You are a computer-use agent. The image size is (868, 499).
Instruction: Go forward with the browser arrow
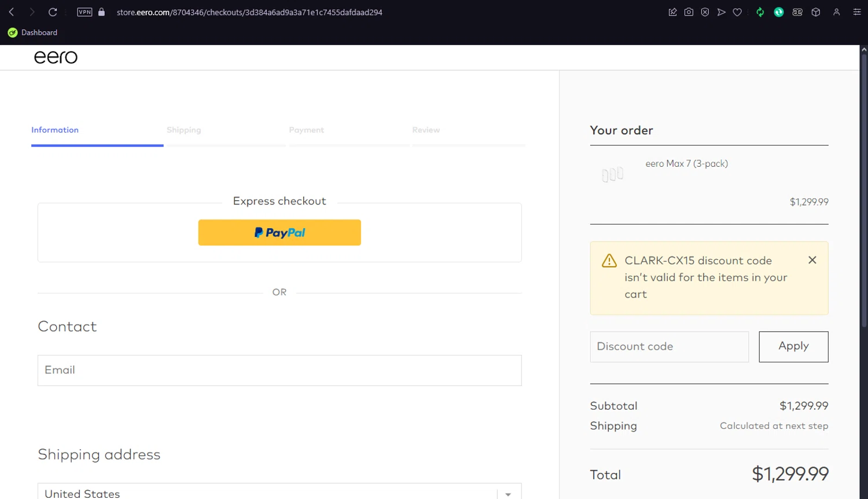32,12
